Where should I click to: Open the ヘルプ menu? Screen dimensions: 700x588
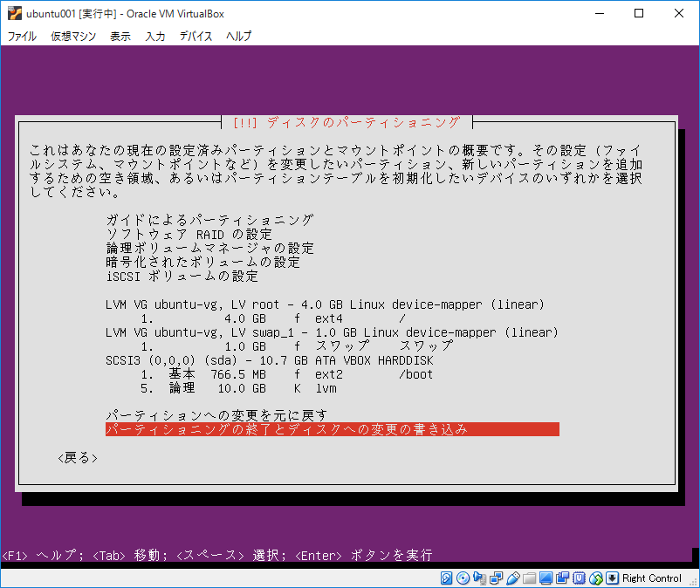[x=239, y=36]
